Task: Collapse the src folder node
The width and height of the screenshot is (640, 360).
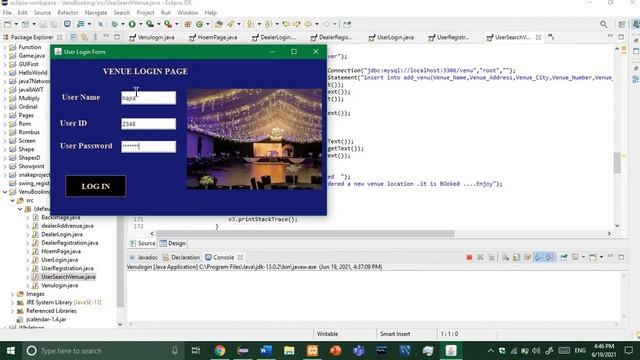Action: (13, 200)
